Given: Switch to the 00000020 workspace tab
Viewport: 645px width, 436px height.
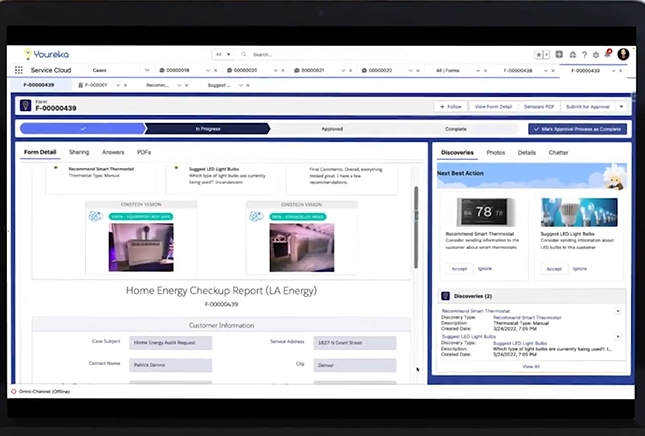Looking at the screenshot, I should pyautogui.click(x=246, y=70).
